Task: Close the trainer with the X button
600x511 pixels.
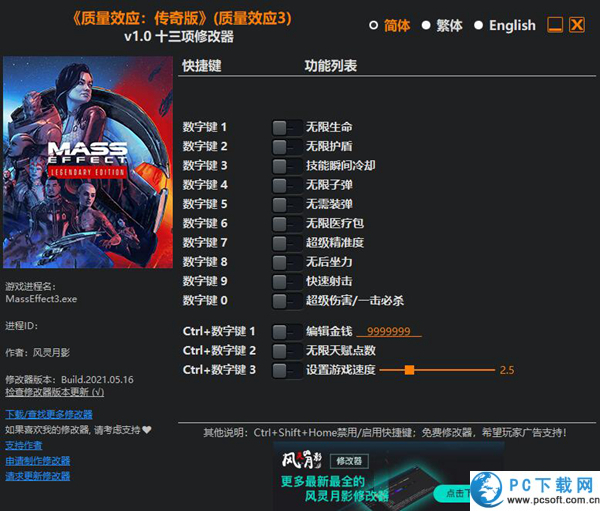Action: click(x=577, y=25)
